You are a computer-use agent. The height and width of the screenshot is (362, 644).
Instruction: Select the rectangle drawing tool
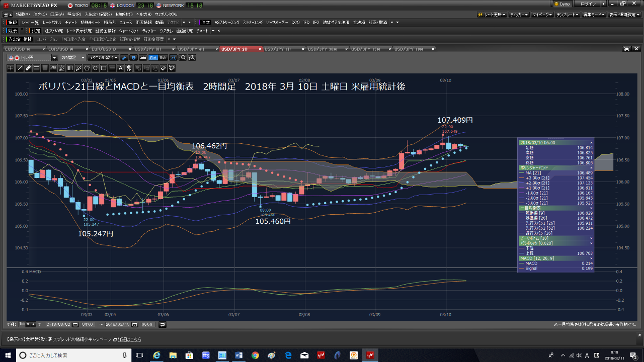(104, 68)
